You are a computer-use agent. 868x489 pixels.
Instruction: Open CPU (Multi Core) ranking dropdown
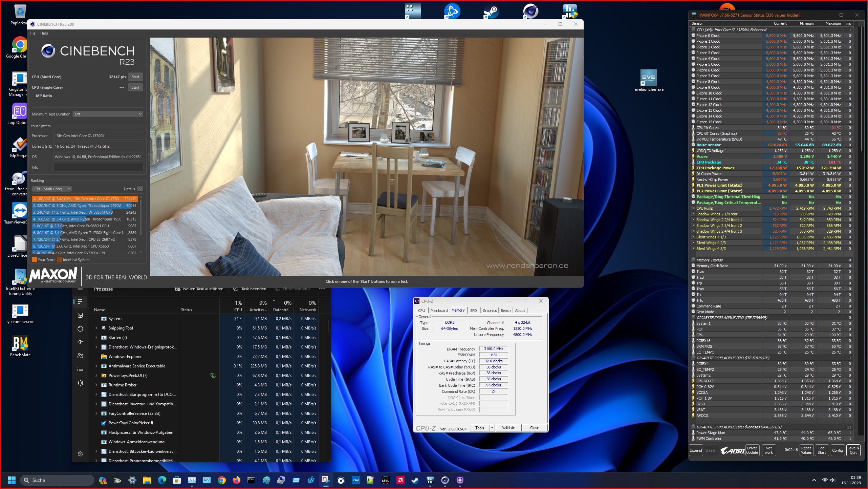52,189
